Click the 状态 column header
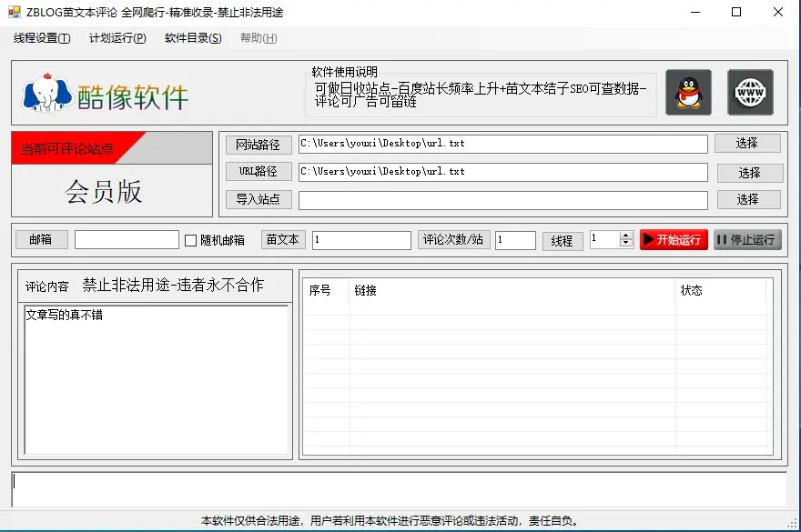801x532 pixels. click(692, 290)
